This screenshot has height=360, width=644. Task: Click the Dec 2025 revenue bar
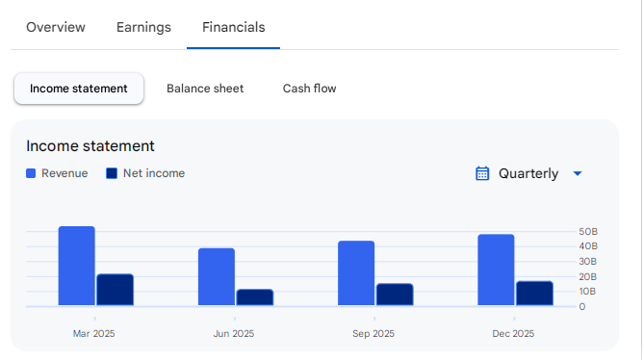coord(496,270)
